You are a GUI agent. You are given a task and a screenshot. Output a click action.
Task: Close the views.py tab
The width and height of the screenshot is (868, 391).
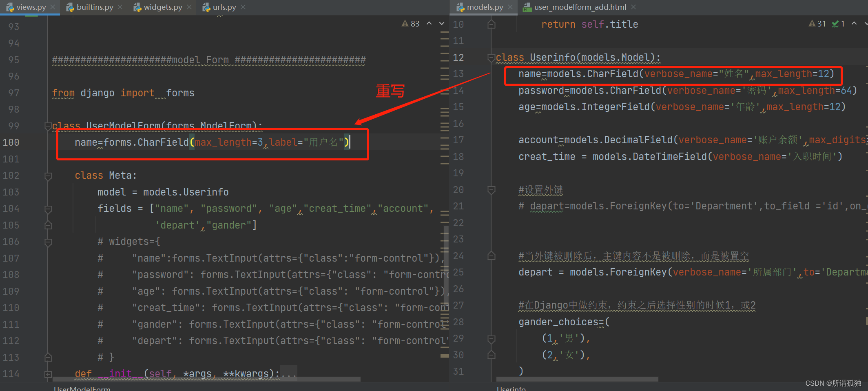point(53,7)
